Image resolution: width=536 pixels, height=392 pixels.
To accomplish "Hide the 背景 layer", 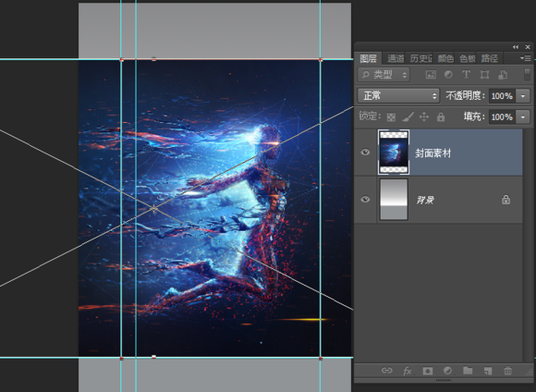I will [365, 199].
